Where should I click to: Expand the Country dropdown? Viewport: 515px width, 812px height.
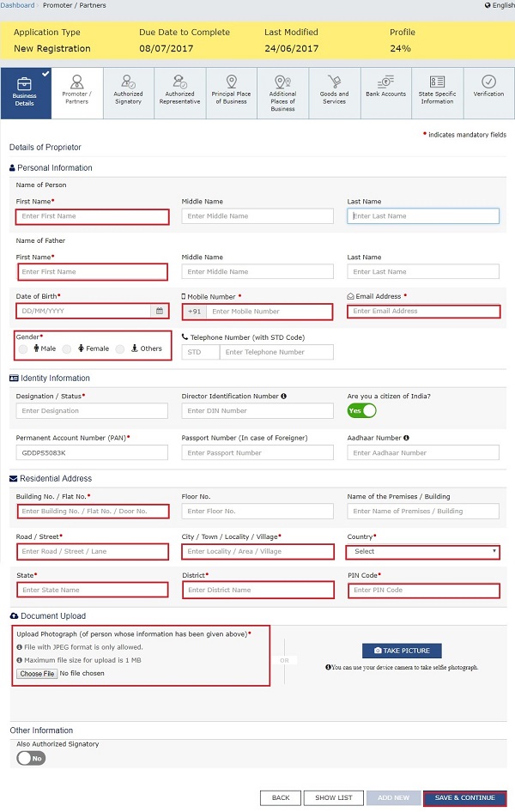click(x=423, y=552)
